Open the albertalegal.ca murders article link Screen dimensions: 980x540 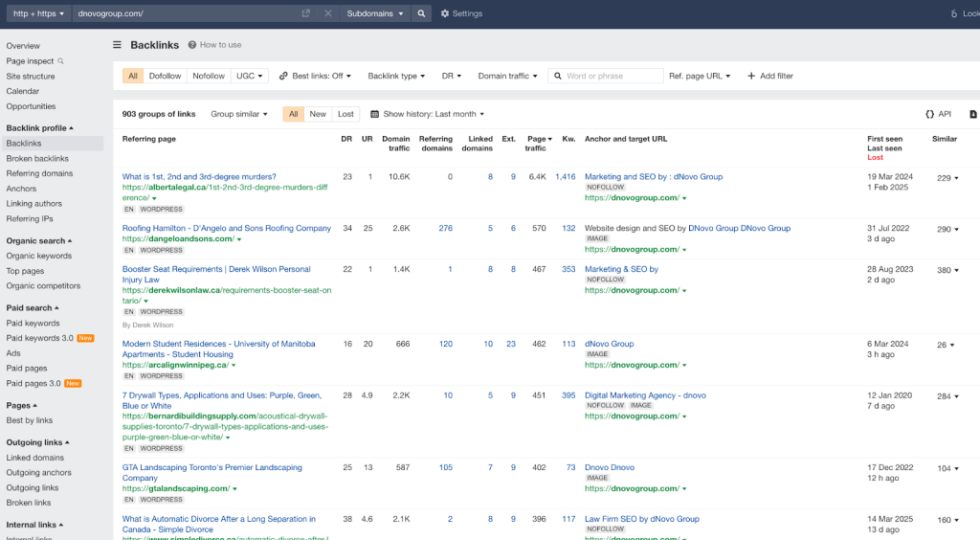(x=199, y=176)
